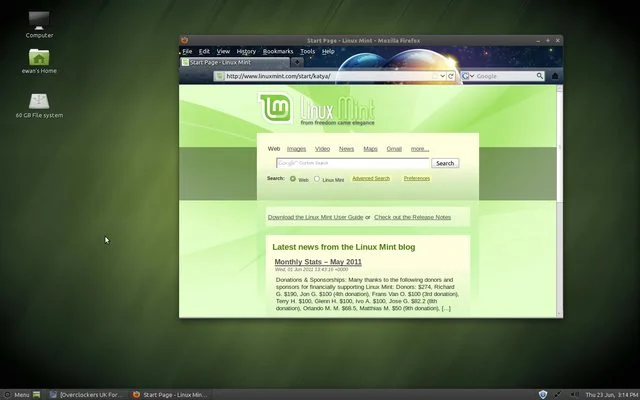Click the Latest news from the Linux Mint blog heading

coord(344,247)
